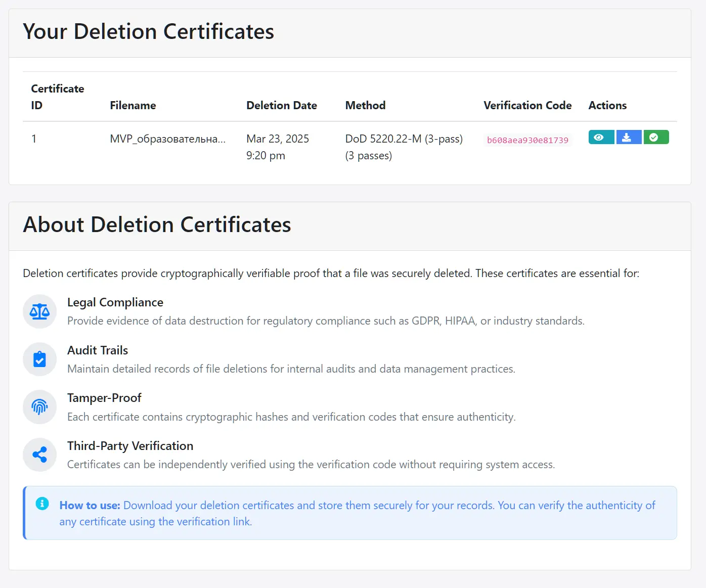Screen dimensions: 706x588
Task: Click the Legal Compliance scales icon
Action: (39, 311)
